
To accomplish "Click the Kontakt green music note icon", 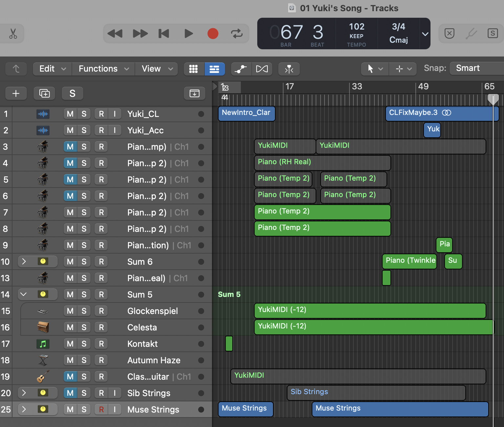I will [43, 344].
